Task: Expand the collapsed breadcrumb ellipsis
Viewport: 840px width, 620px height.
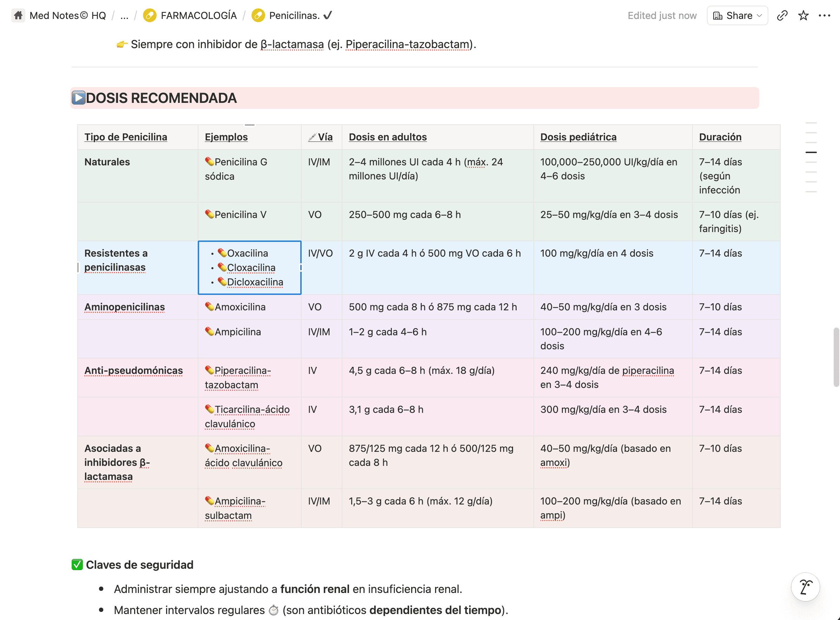Action: click(124, 15)
